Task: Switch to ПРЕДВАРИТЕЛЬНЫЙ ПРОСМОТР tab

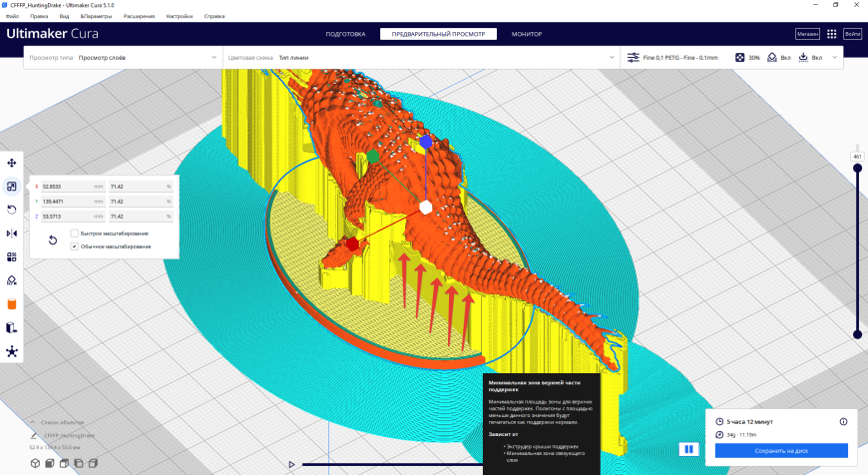Action: pyautogui.click(x=438, y=34)
